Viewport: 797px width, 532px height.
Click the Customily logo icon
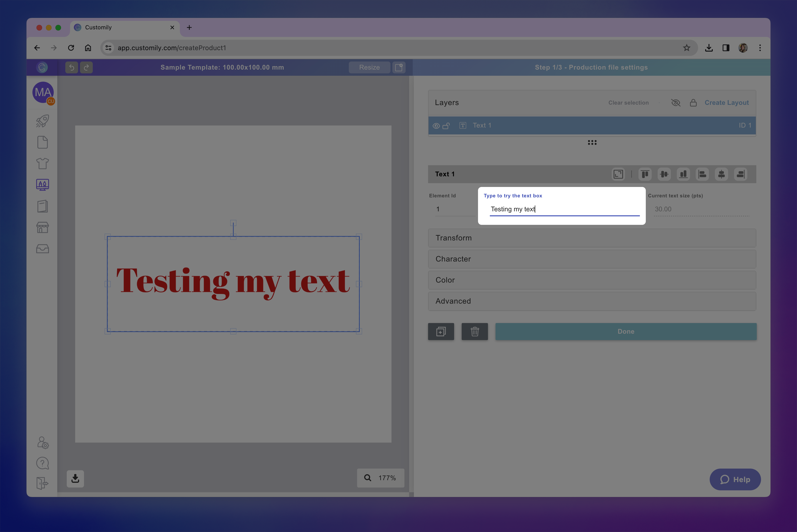pyautogui.click(x=42, y=67)
